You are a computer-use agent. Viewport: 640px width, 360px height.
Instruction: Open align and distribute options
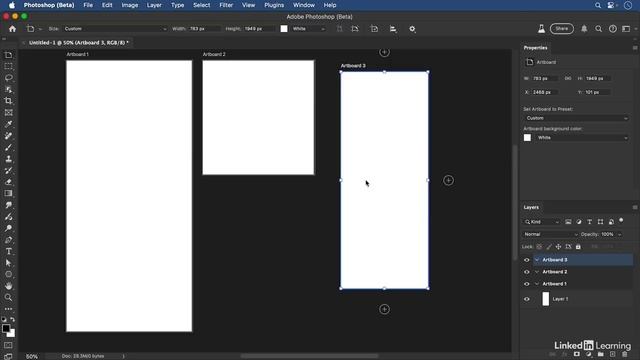coord(393,29)
